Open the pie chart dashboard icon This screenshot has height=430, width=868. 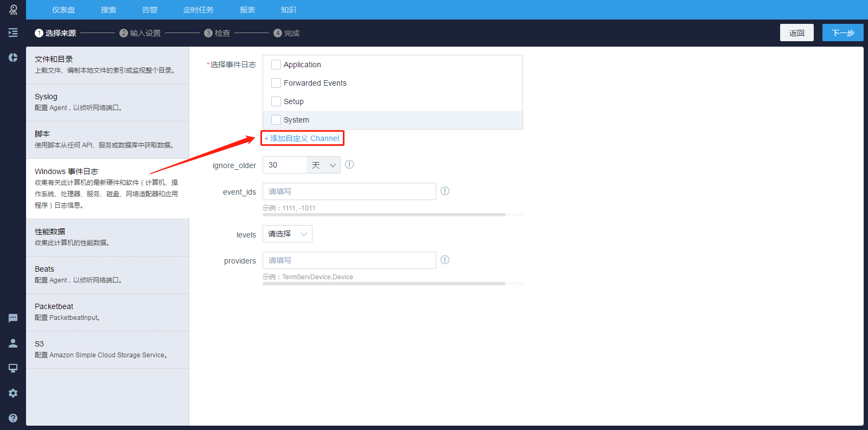click(x=13, y=57)
